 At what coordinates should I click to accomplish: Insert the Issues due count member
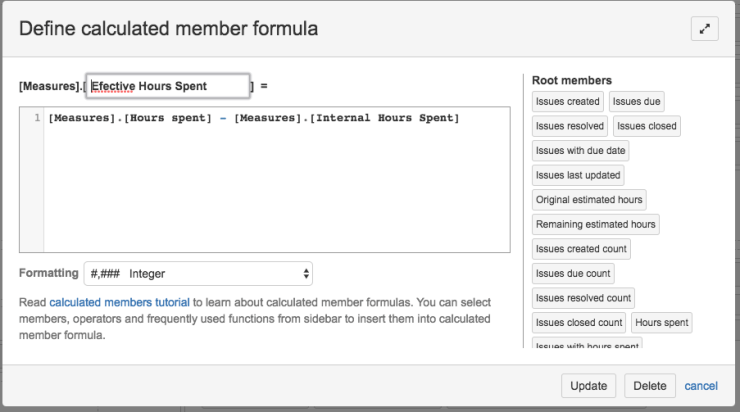point(573,273)
